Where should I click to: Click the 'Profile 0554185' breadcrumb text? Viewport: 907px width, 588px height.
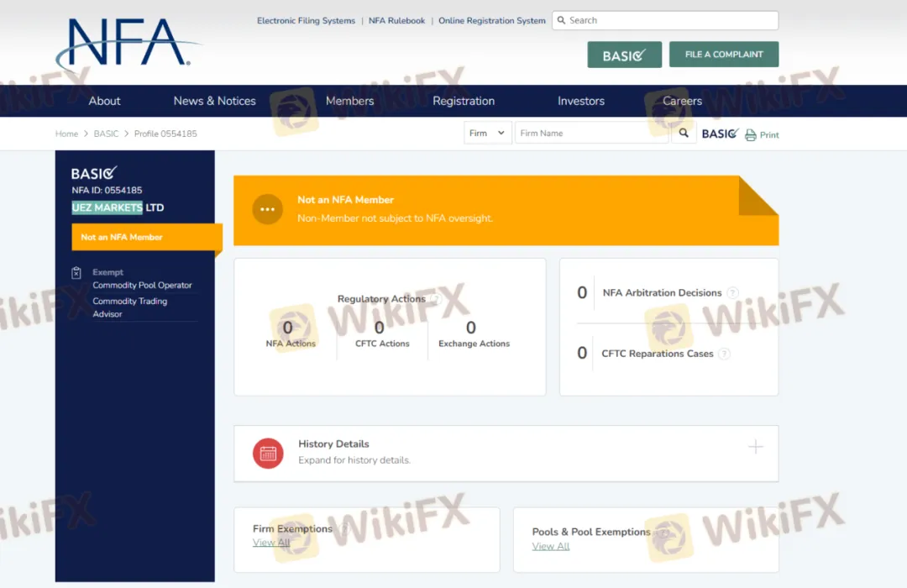[165, 134]
